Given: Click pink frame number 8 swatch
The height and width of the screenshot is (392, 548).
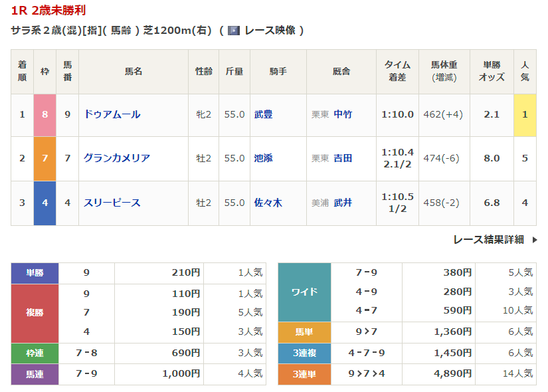Looking at the screenshot, I should pyautogui.click(x=45, y=114).
